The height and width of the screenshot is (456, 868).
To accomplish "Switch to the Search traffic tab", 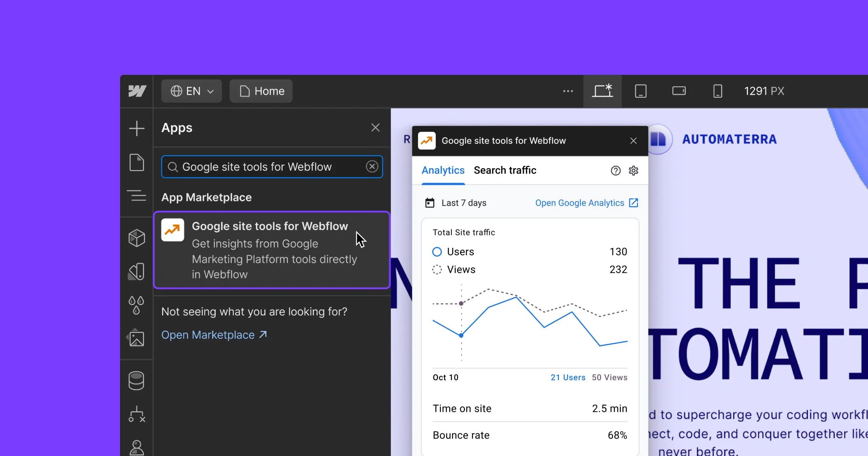I will [x=505, y=170].
